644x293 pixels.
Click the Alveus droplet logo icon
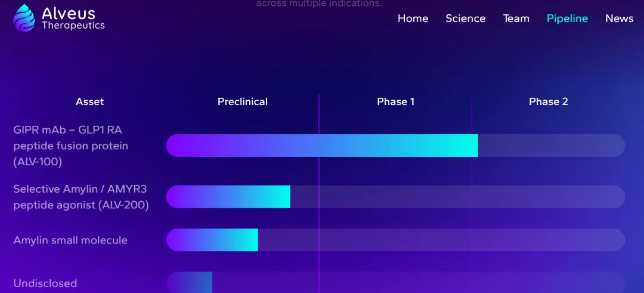24,18
